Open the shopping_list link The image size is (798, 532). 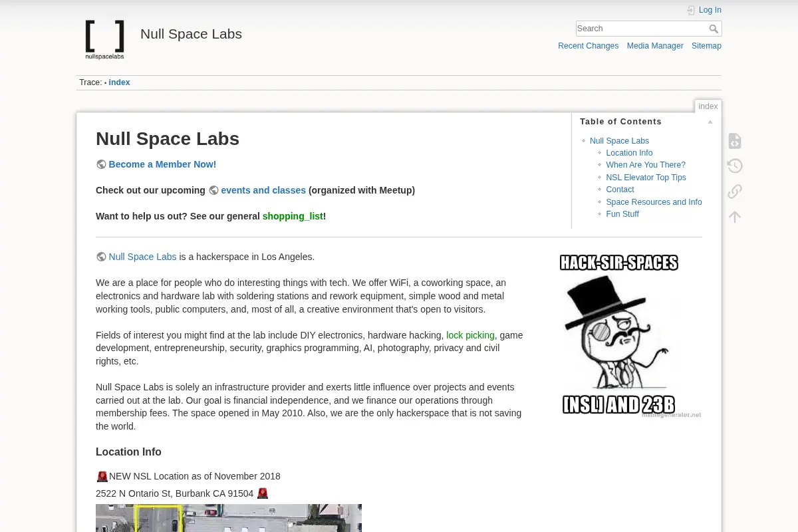click(x=293, y=216)
